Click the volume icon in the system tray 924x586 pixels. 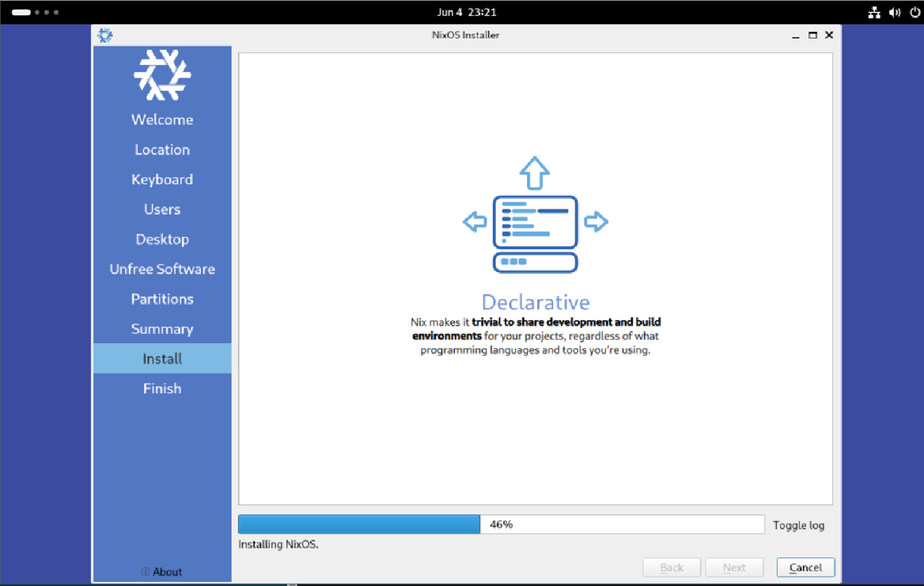tap(895, 12)
